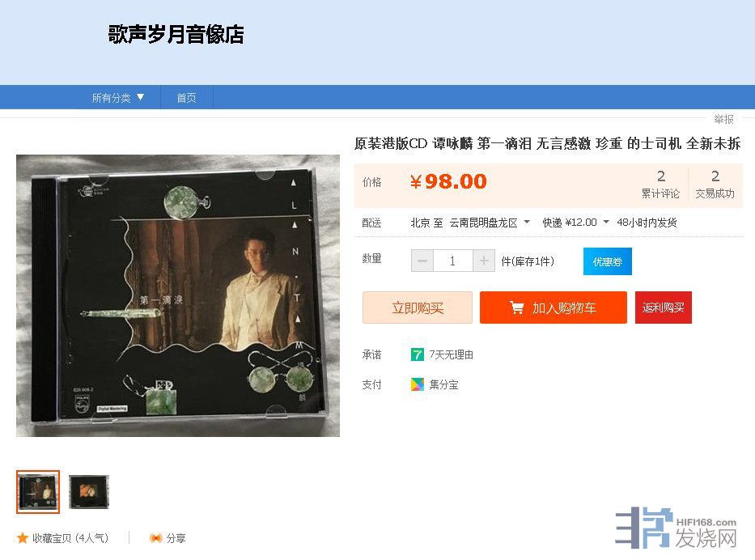Increase quantity with the plus button
Image resolution: width=755 pixels, height=560 pixels.
coord(484,261)
